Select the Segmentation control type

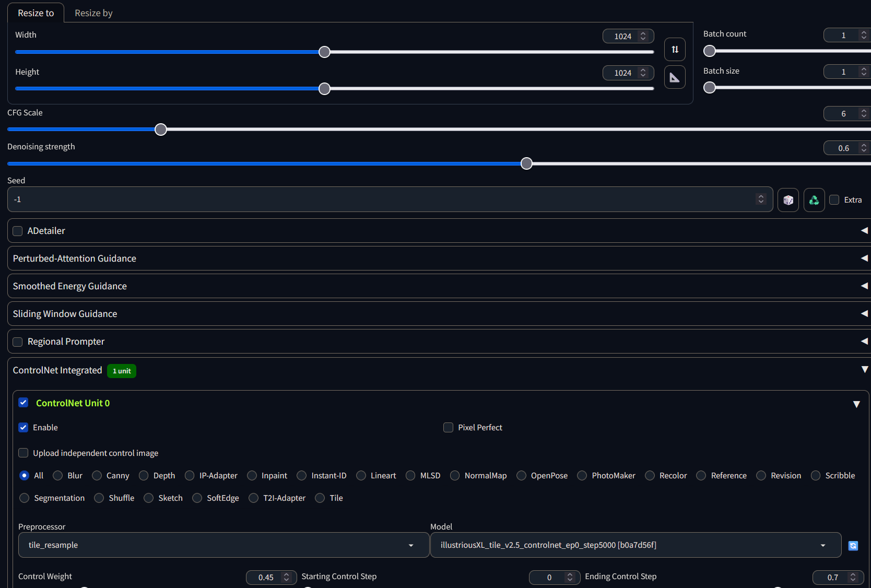[25, 498]
